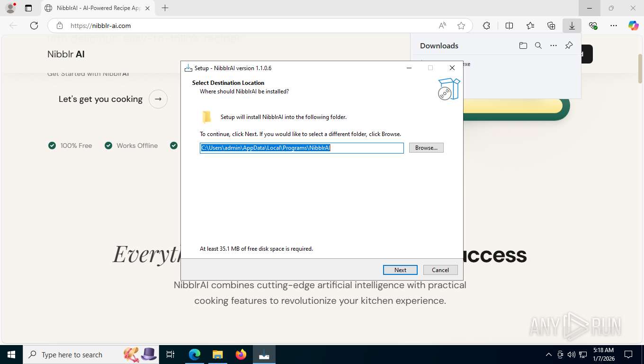Click the Edge profile avatar icon

point(10,8)
